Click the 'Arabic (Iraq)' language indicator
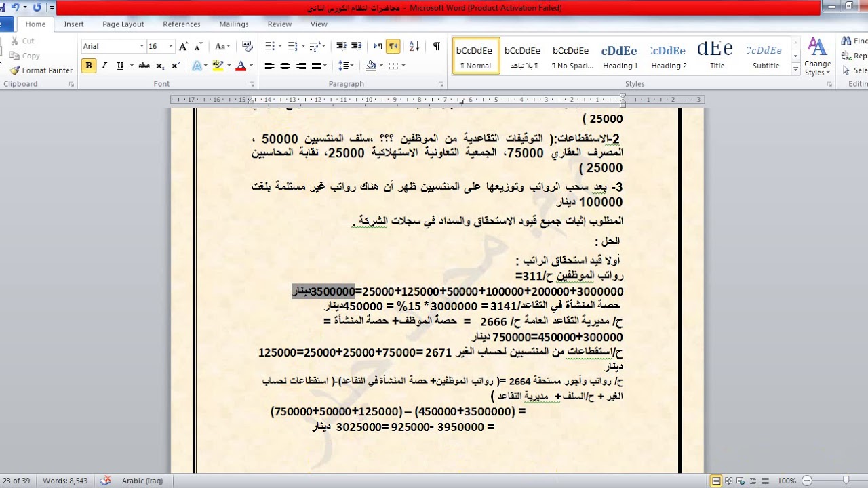Viewport: 868px width, 488px height. point(142,481)
